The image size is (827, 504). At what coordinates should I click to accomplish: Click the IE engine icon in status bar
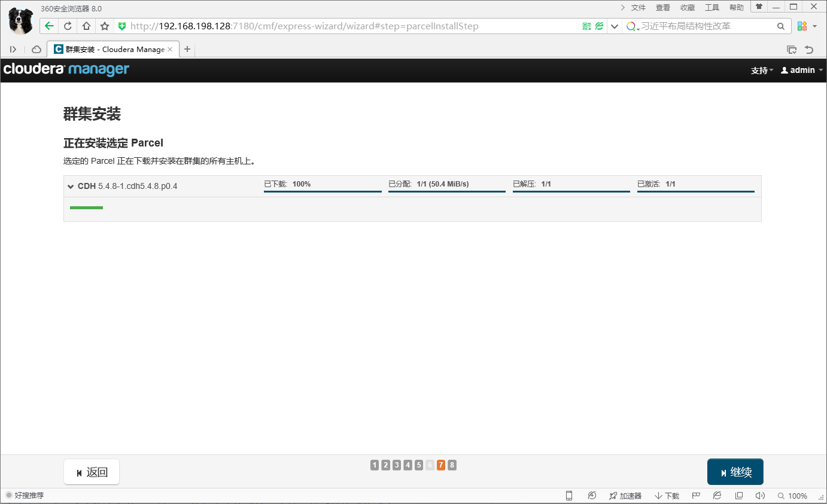717,496
